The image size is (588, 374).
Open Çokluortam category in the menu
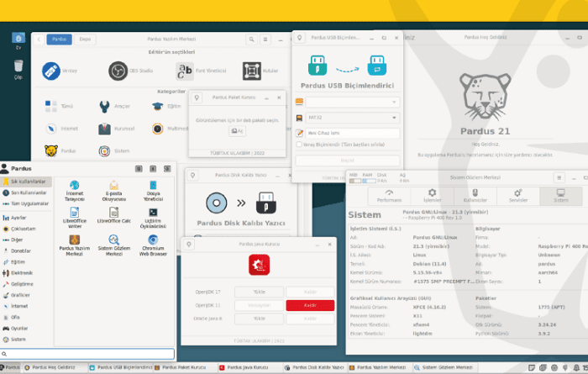click(26, 229)
